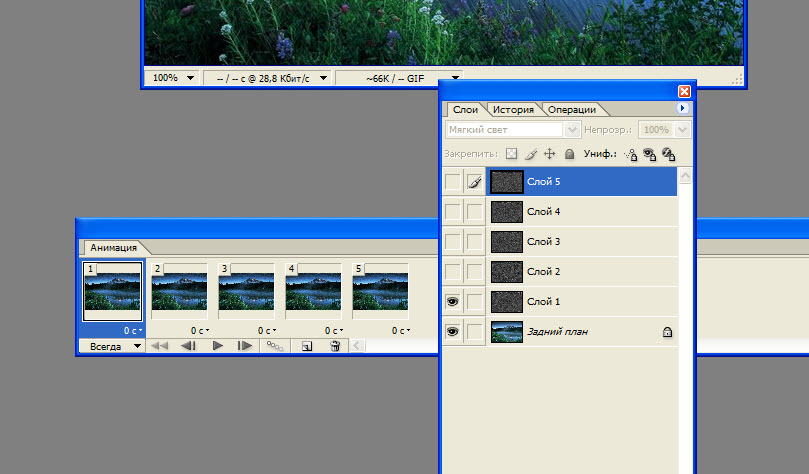809x474 pixels.
Task: Switch to История tab
Action: (x=513, y=109)
